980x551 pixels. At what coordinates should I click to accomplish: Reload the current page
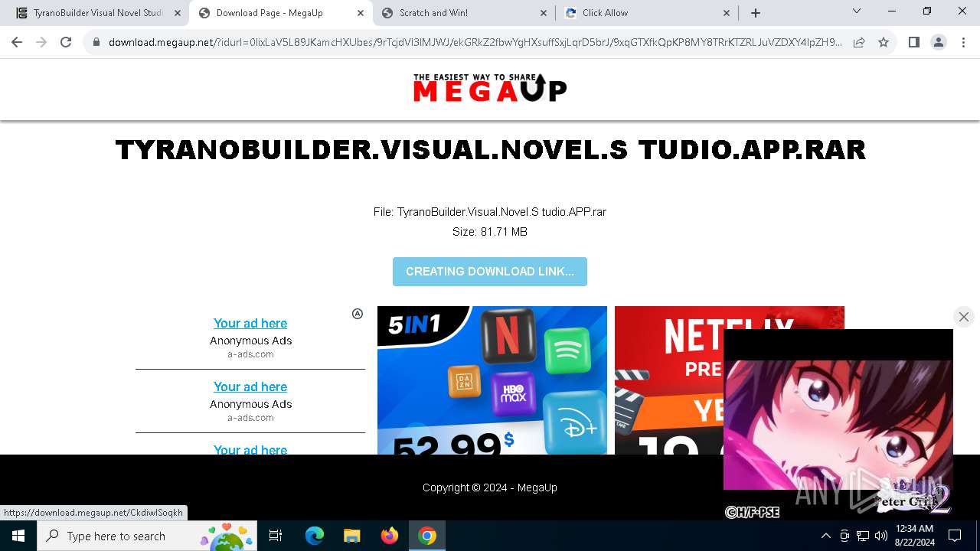pos(66,43)
